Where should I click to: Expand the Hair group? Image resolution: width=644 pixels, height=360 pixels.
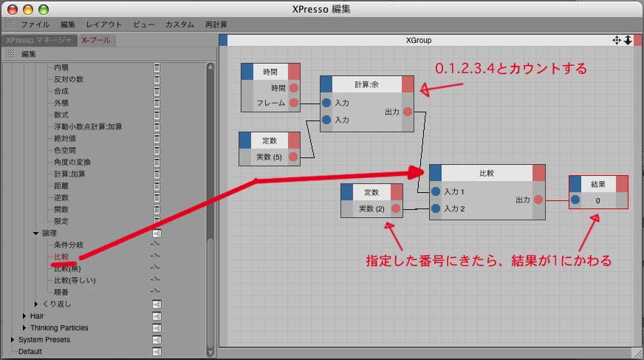24,316
